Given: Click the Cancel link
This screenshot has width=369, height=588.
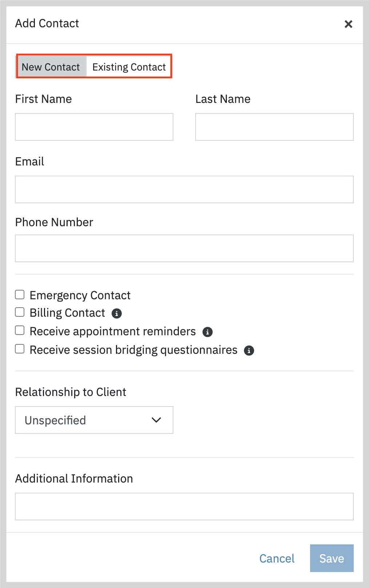Looking at the screenshot, I should [277, 559].
